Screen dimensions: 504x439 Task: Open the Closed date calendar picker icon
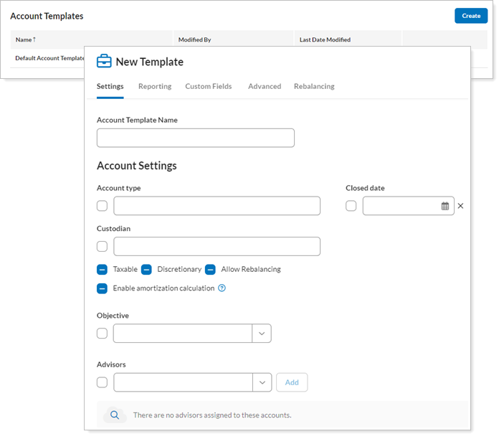tap(445, 206)
